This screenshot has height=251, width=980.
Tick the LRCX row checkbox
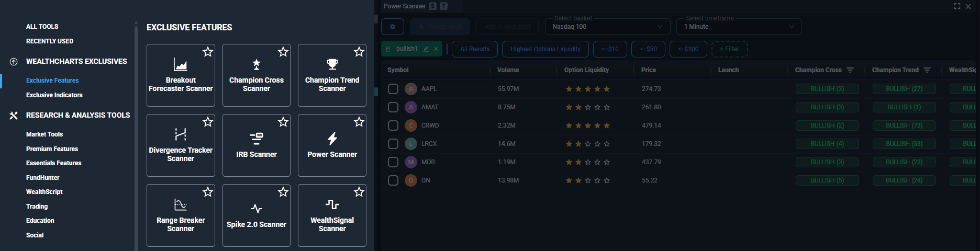pos(393,144)
